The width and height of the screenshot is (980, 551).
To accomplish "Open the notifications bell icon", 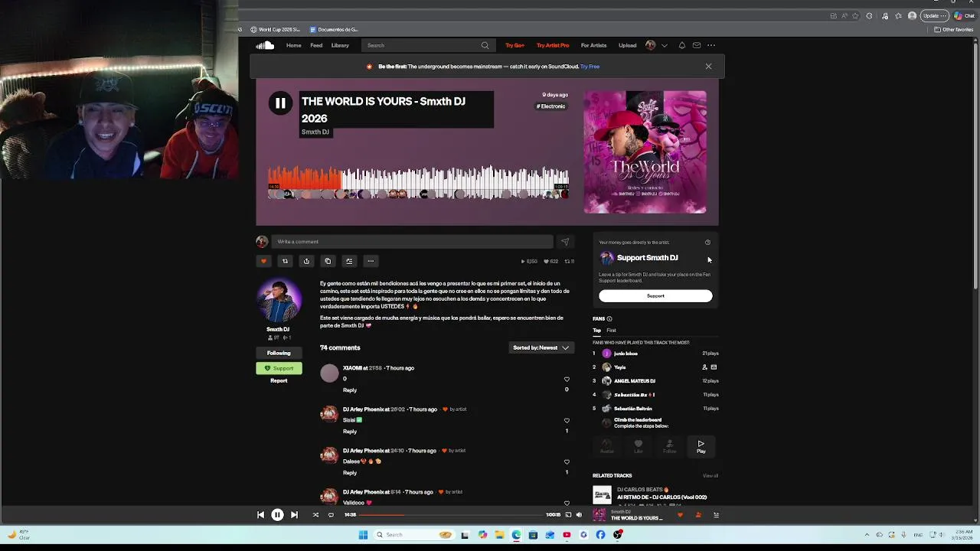I will click(x=681, y=45).
